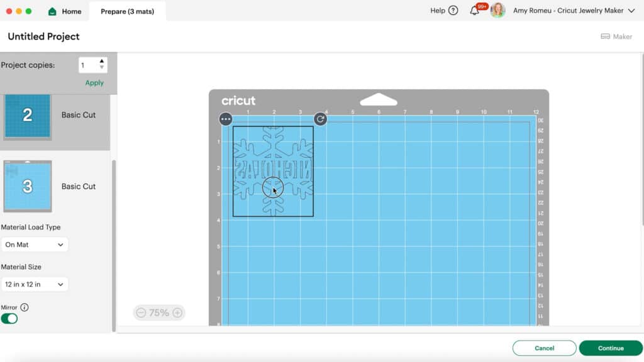Select the snowflake design on the mat
Screen dimensions: 644x362
pos(273,171)
